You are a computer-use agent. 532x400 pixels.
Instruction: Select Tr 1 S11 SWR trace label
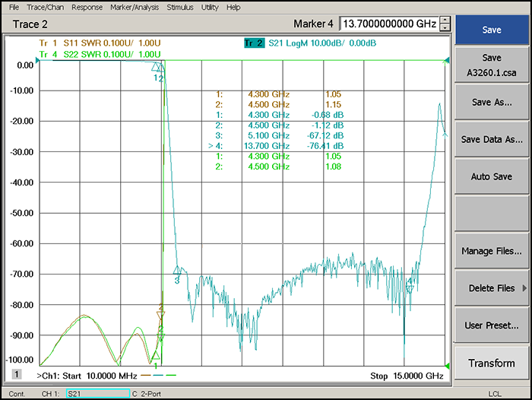(x=100, y=43)
